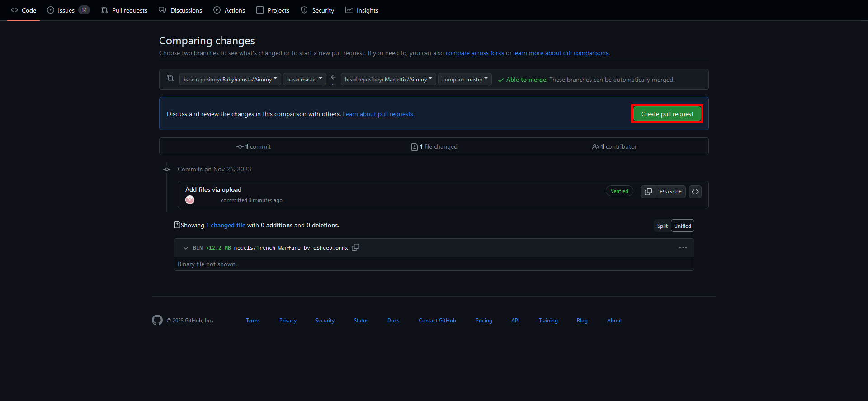Open the API footer link
This screenshot has height=401, width=868.
click(x=515, y=321)
